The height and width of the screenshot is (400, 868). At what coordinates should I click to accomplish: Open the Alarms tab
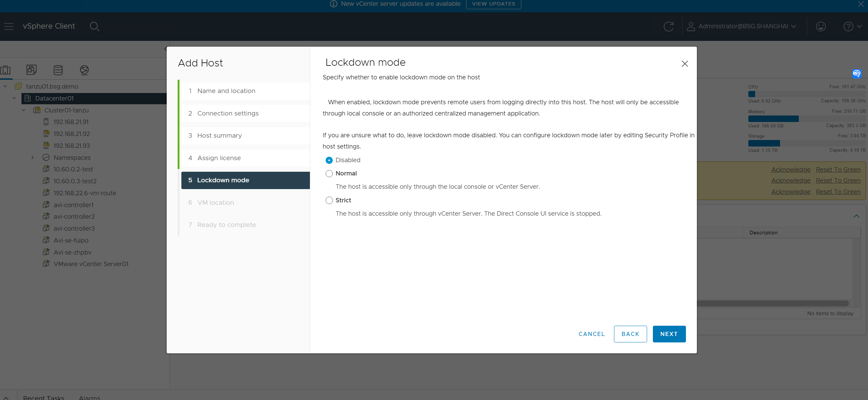[x=89, y=397]
